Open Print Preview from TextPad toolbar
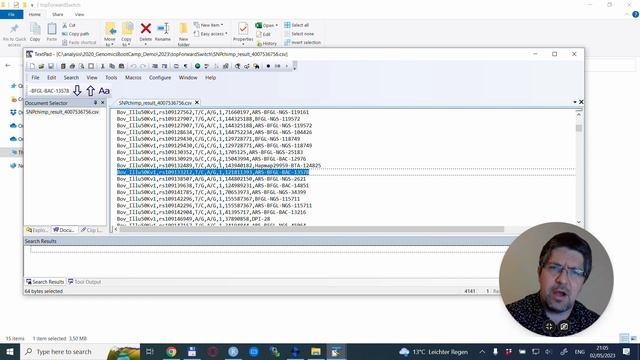This screenshot has width=640, height=360. 82,66
